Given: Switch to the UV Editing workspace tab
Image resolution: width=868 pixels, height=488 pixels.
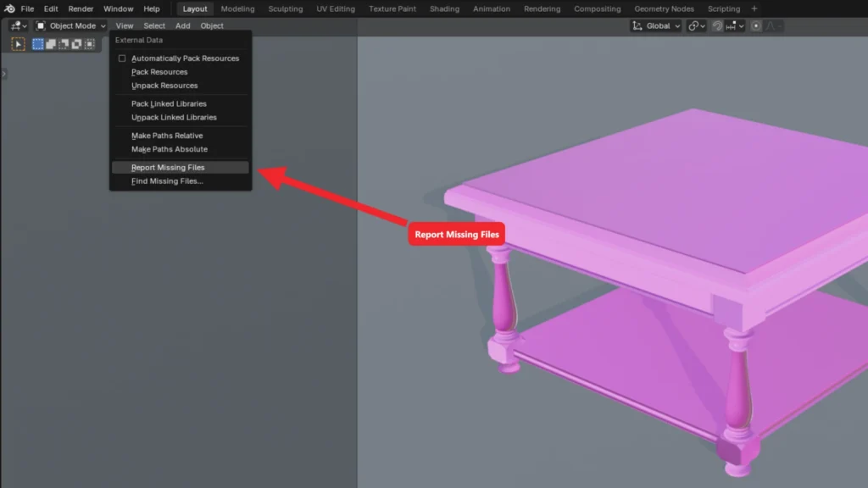Looking at the screenshot, I should point(336,8).
